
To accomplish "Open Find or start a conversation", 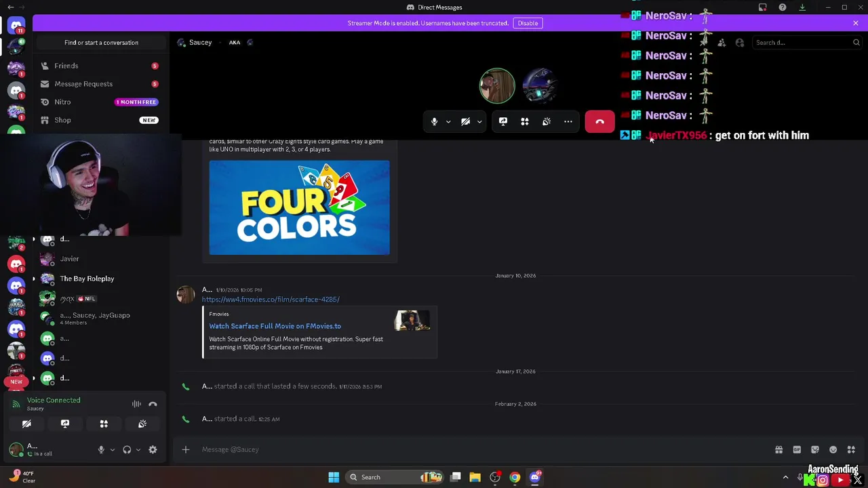I will [x=101, y=43].
